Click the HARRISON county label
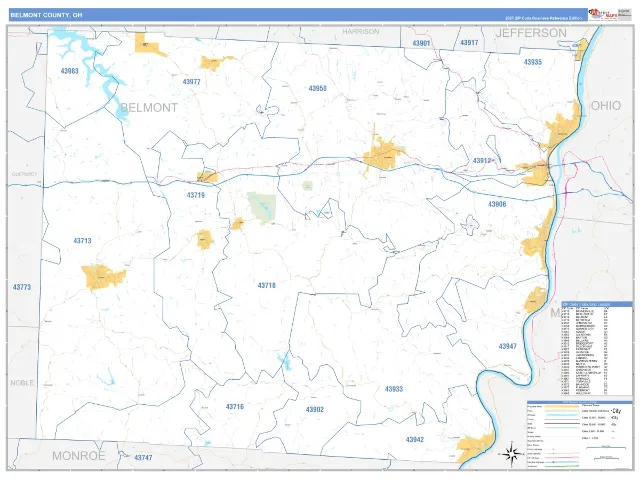 (361, 31)
